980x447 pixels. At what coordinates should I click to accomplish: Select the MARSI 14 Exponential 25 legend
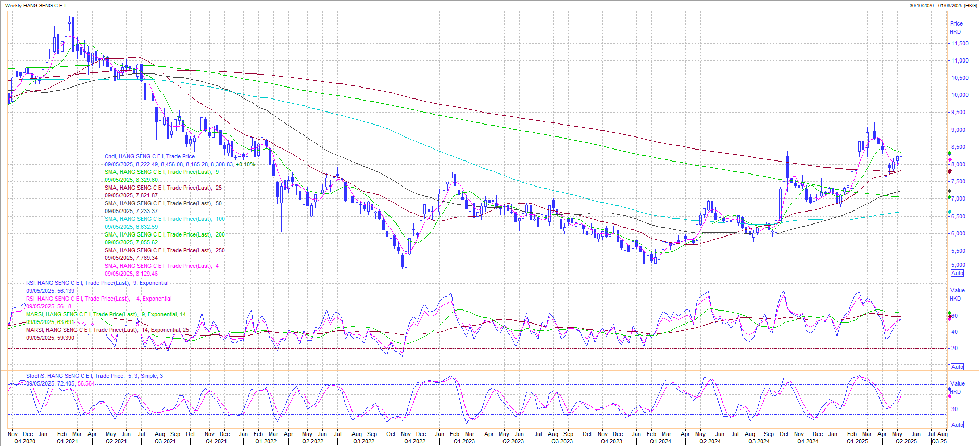coord(108,330)
